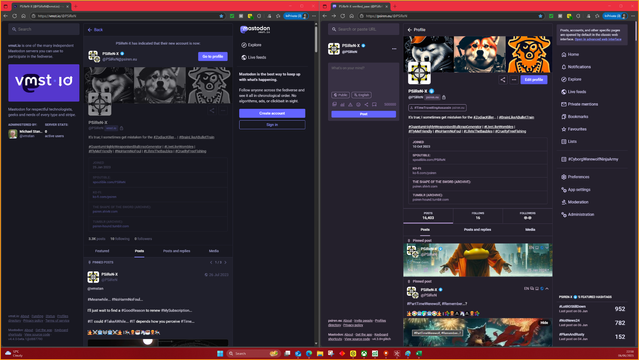This screenshot has width=639, height=360.
Task: Open Public visibility dropdown in composer
Action: pos(340,95)
